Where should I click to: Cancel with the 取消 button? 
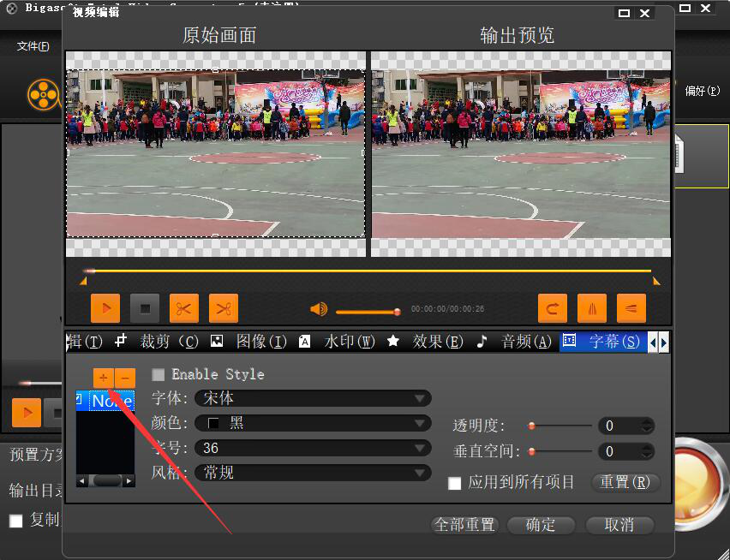(x=619, y=525)
